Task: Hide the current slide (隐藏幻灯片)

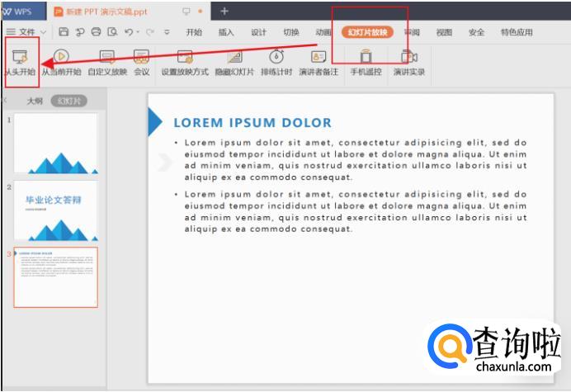Action: pos(234,63)
